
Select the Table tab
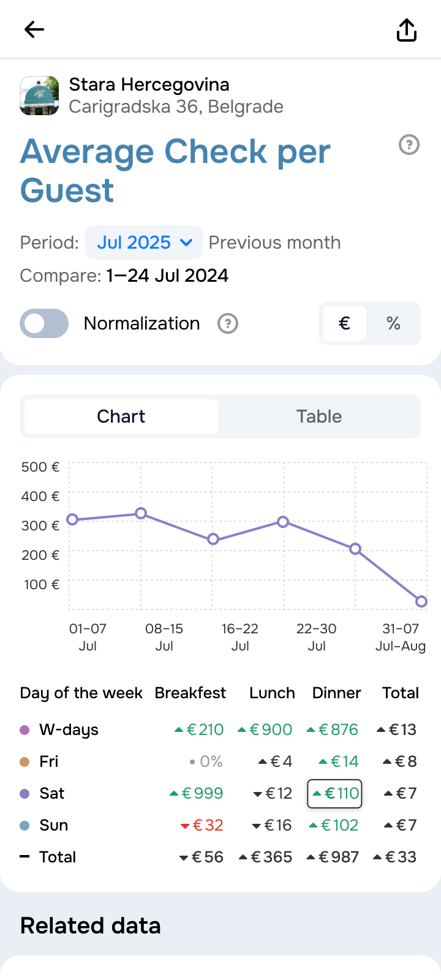(x=319, y=417)
